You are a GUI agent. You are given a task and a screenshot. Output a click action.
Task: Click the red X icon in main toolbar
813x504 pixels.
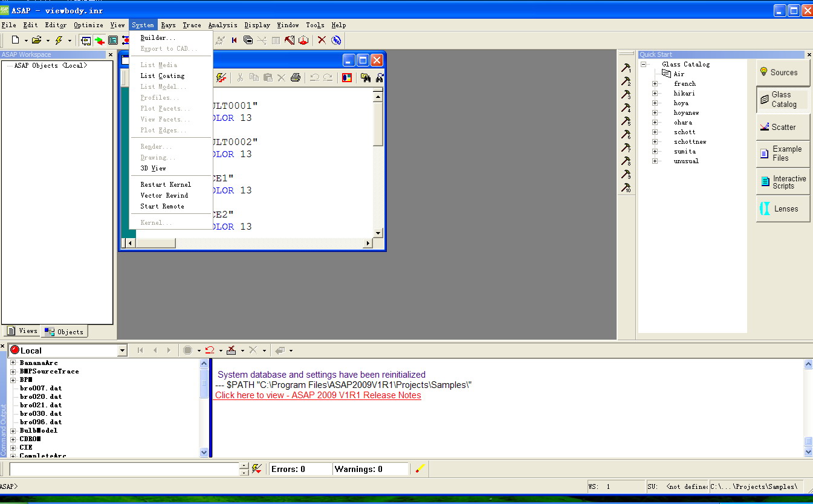click(x=322, y=40)
